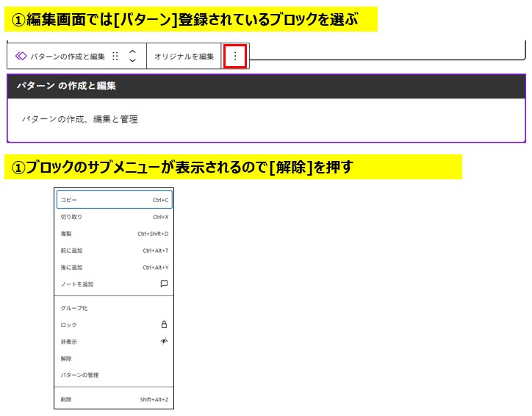
Task: Open the three-dot block options menu
Action: pyautogui.click(x=234, y=56)
